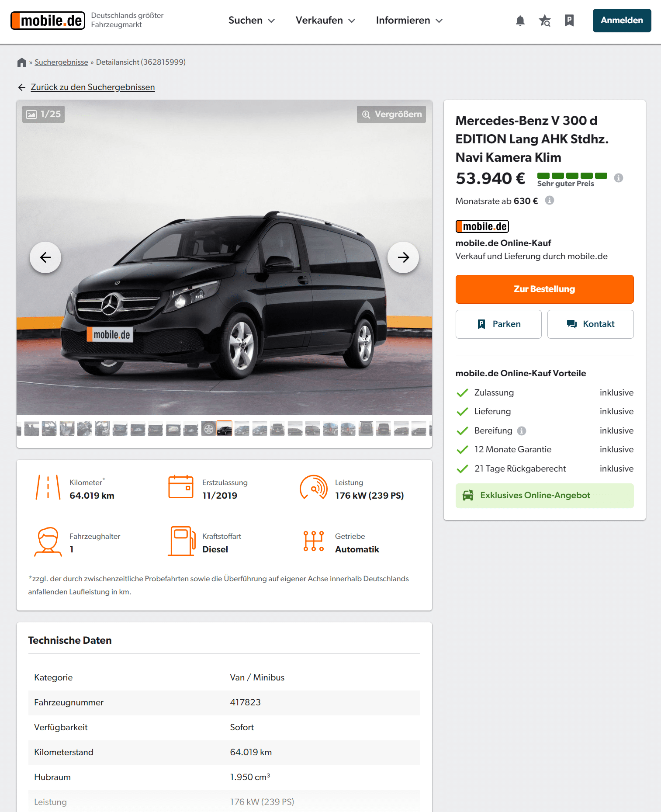Click info icon next to Bereifung

tap(522, 431)
